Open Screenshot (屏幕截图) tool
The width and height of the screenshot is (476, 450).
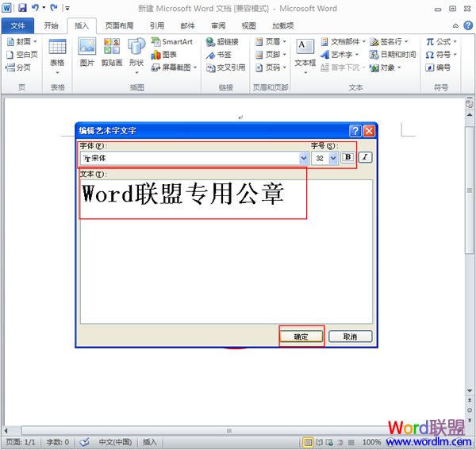[x=174, y=67]
